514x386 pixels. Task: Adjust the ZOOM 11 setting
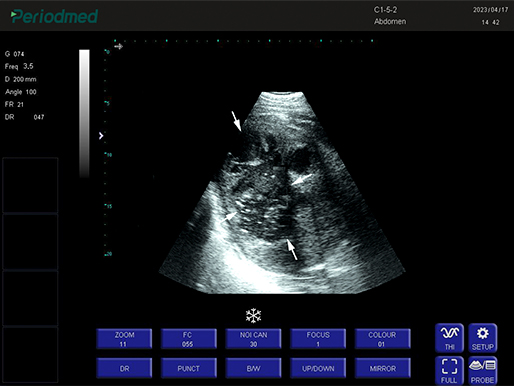pyautogui.click(x=124, y=339)
